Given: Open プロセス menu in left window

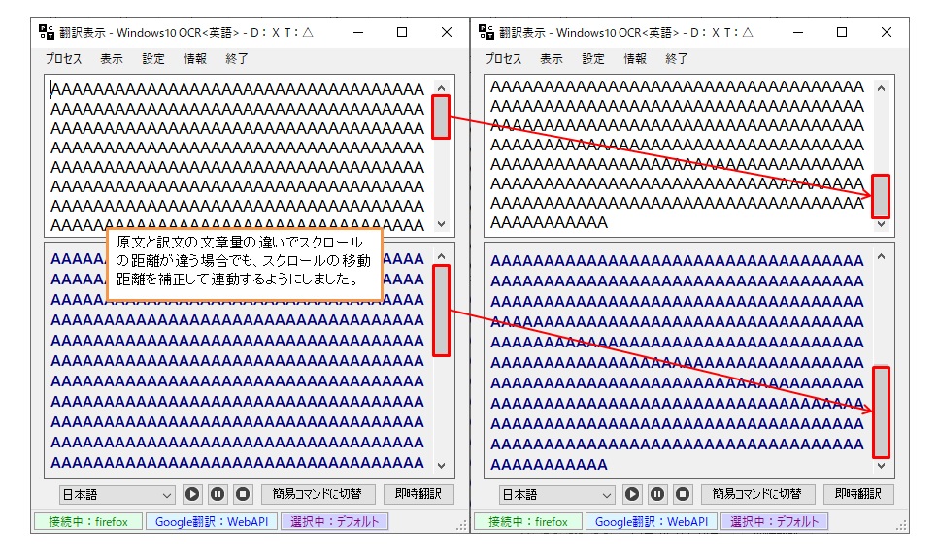Looking at the screenshot, I should click(63, 58).
